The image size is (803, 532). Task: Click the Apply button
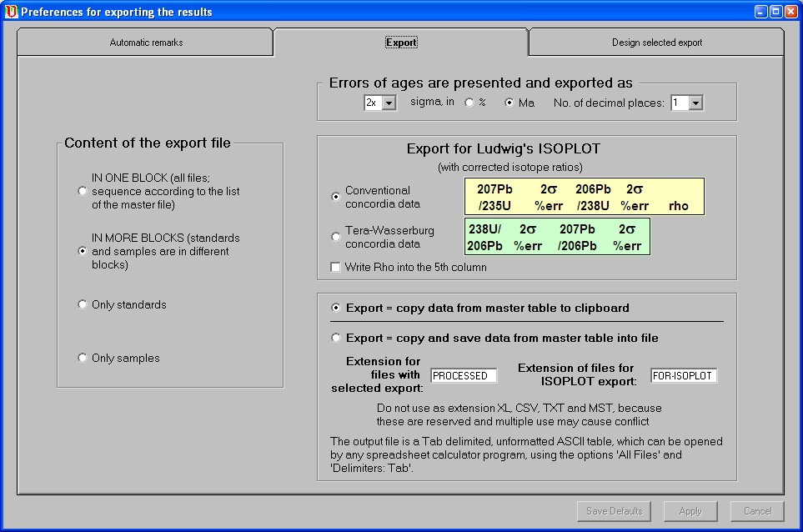coord(690,511)
